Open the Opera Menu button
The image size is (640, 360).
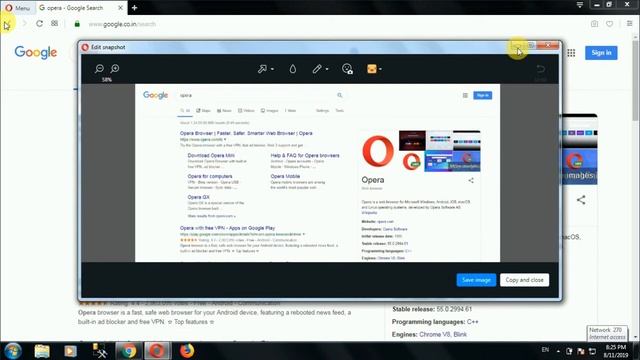tap(18, 8)
